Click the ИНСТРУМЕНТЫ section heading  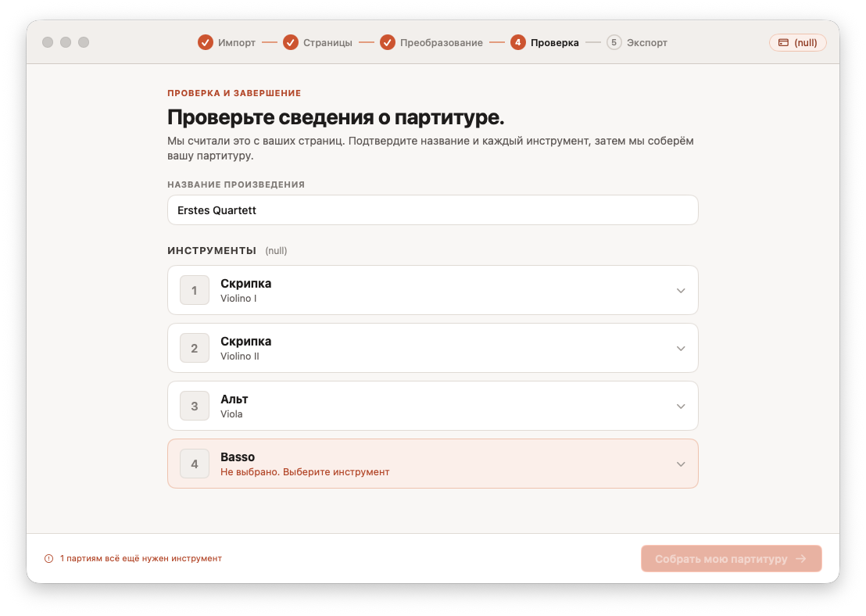[212, 251]
